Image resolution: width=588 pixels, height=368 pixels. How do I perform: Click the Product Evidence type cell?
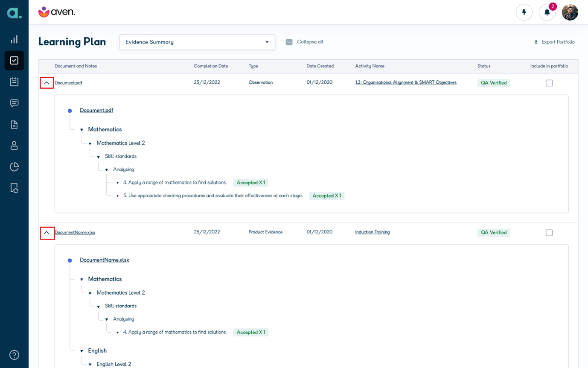[x=265, y=232]
